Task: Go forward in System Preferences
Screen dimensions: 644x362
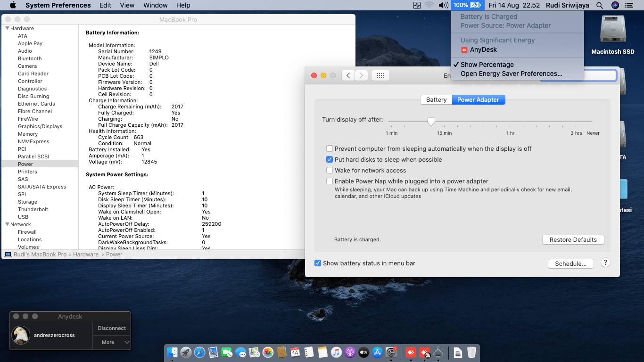Action: click(361, 75)
